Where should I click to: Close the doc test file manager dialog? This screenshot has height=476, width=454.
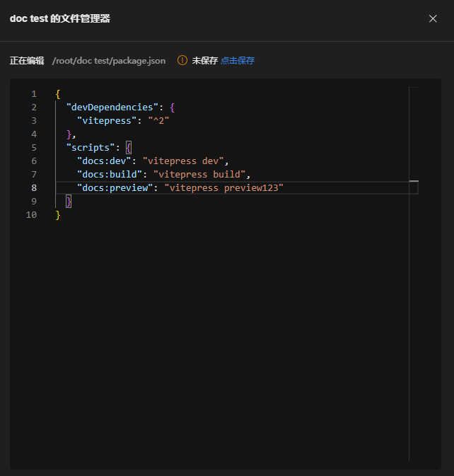click(433, 18)
